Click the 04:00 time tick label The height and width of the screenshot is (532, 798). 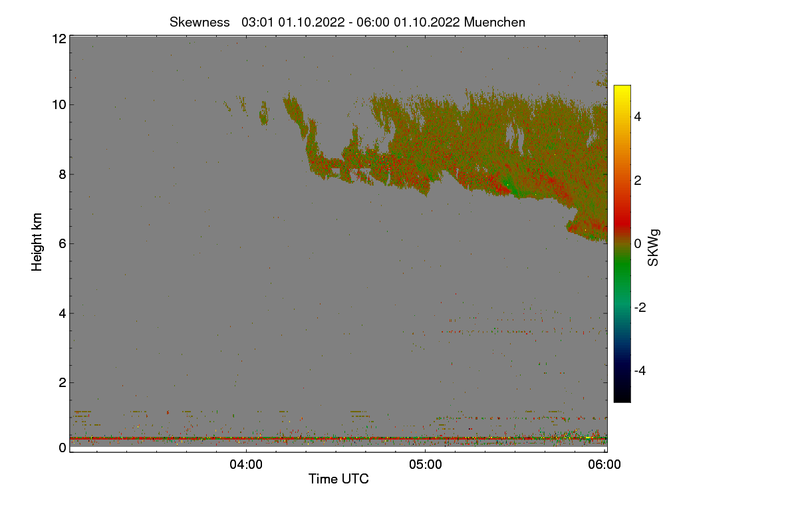point(246,465)
